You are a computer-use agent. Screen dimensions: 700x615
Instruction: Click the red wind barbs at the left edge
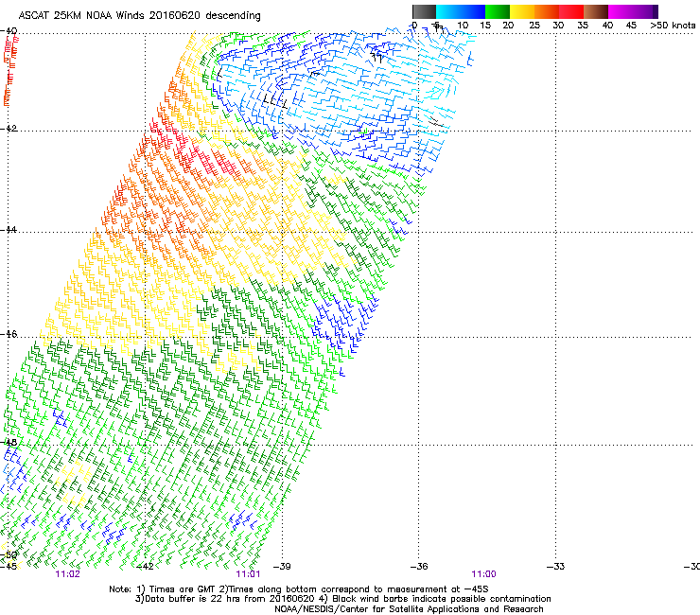point(9,71)
